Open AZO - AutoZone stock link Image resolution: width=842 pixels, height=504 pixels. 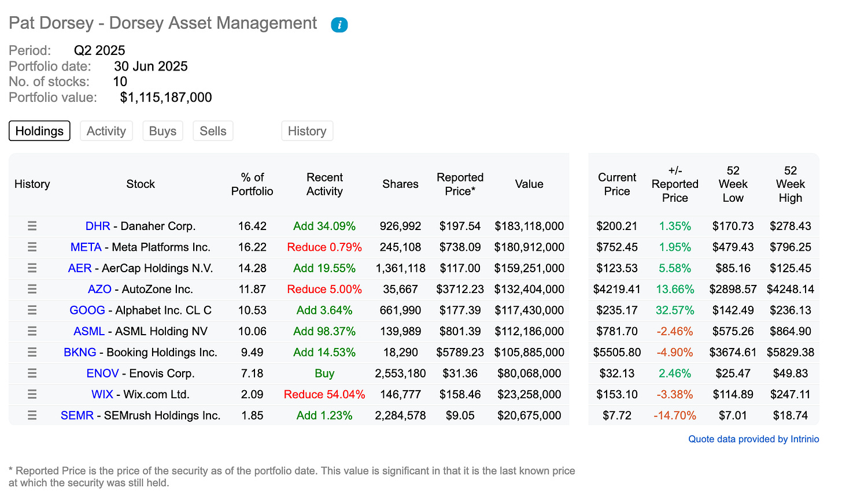click(141, 289)
